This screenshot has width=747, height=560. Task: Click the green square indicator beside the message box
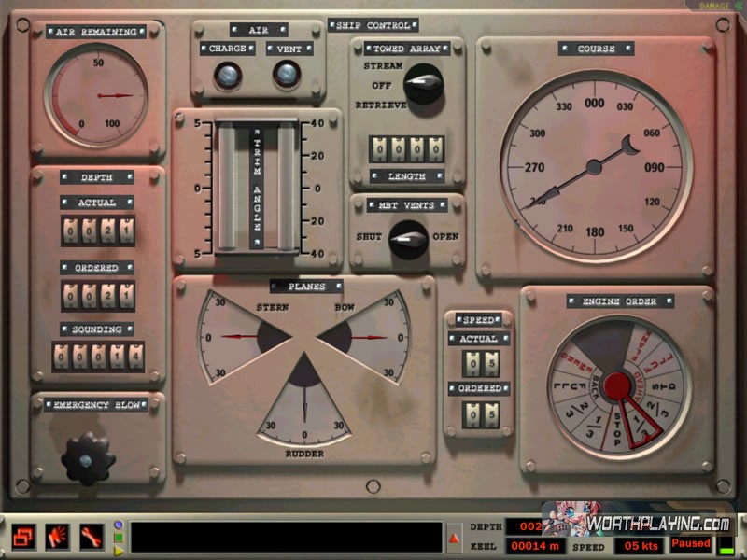click(119, 538)
